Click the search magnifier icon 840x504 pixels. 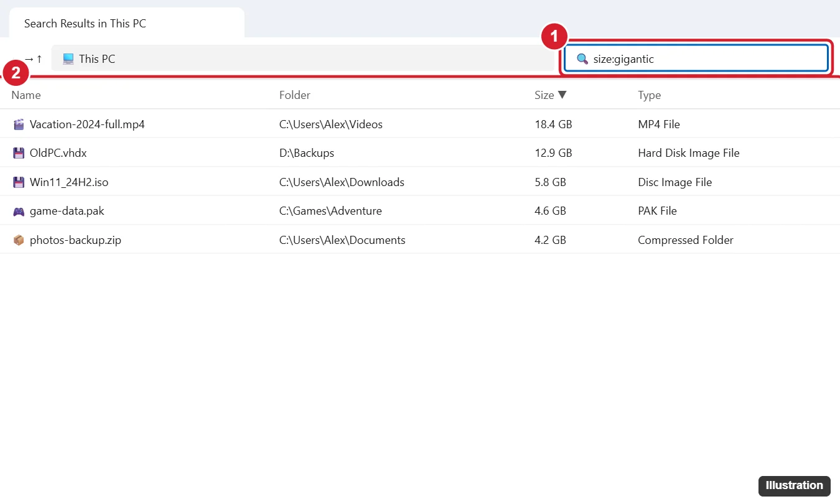(582, 59)
